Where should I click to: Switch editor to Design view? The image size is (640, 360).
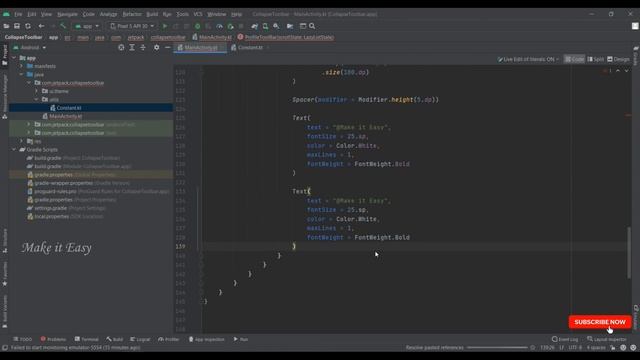618,59
